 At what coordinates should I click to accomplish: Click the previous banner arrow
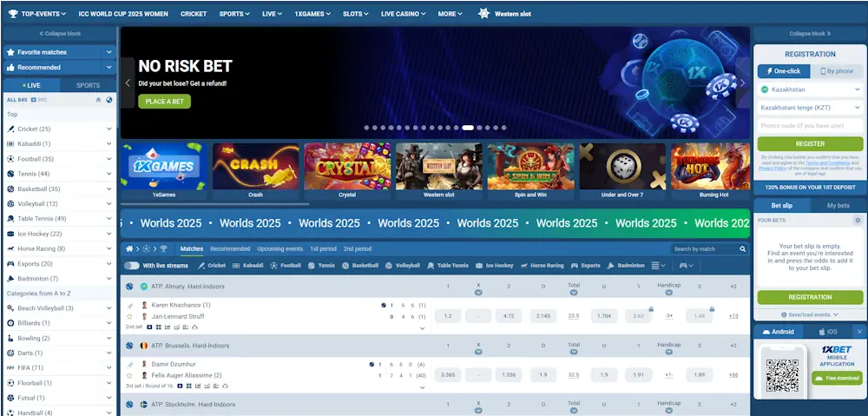(x=128, y=83)
